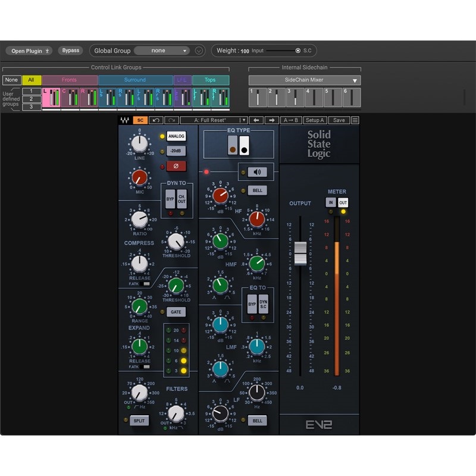Toggle EQ TO DYN S.C button
476x476 pixels.
pyautogui.click(x=264, y=304)
